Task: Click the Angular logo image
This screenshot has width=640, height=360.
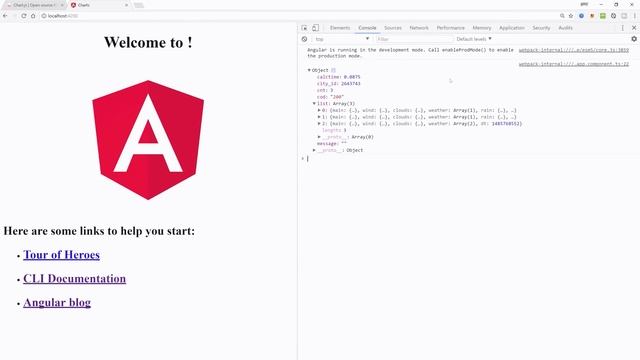Action: coord(148,140)
